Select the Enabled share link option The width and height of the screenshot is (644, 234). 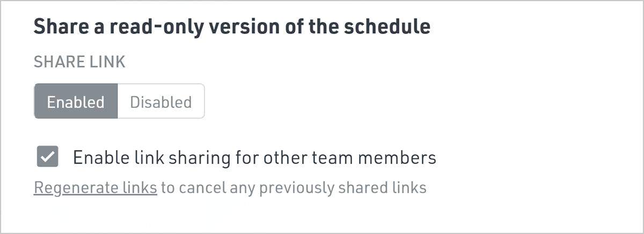(76, 101)
